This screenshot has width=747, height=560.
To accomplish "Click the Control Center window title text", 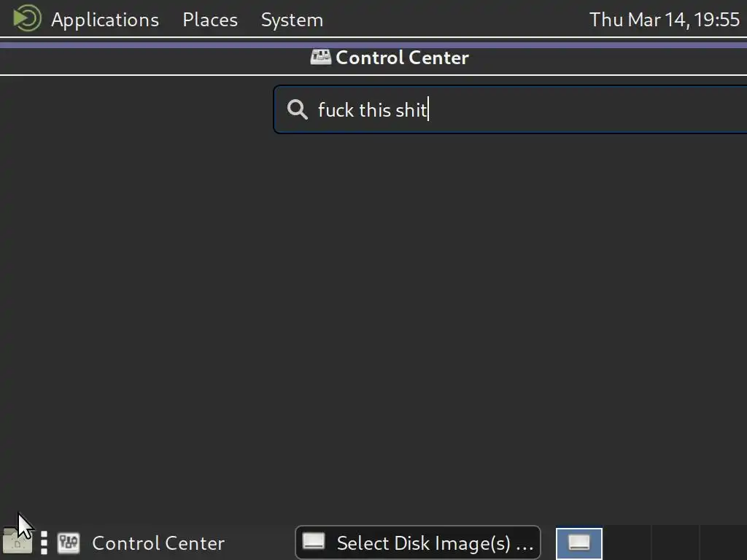I will coord(402,58).
